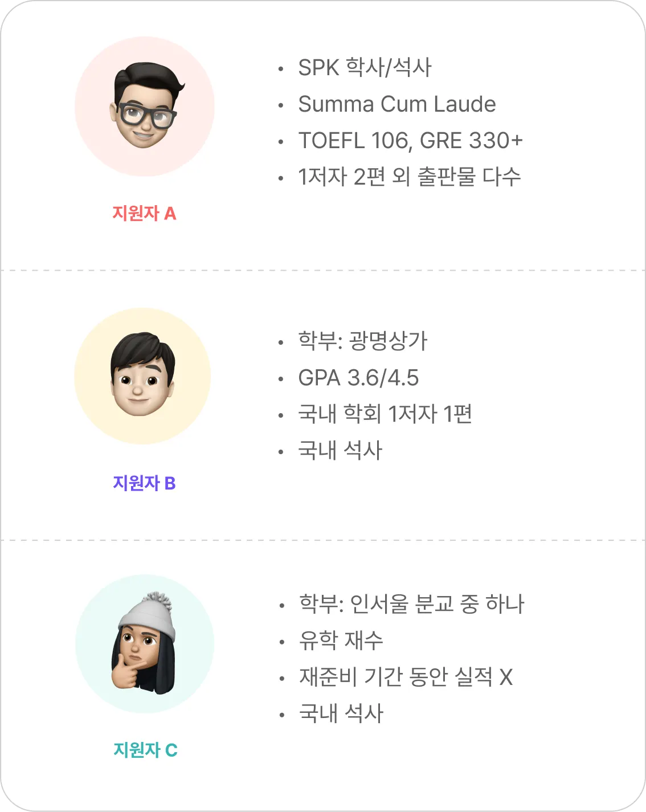The image size is (646, 812).
Task: Click the '유학 재수' list item
Action: tap(341, 640)
